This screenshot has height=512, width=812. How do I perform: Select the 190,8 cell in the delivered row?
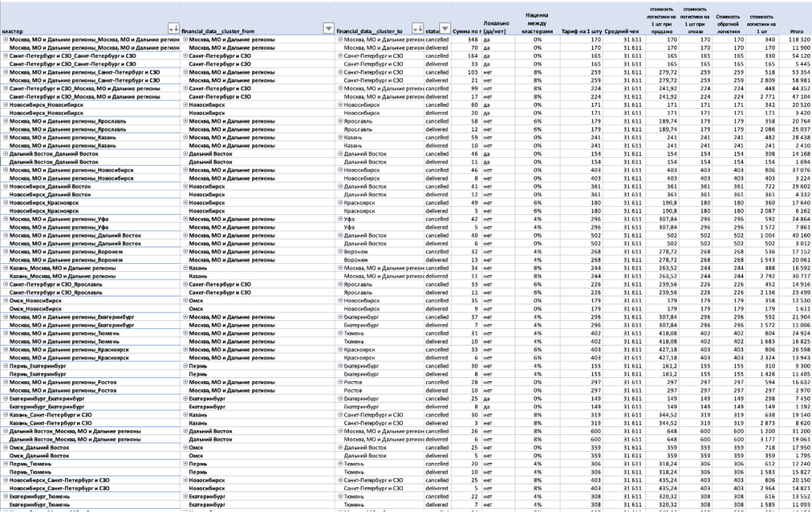pyautogui.click(x=661, y=211)
